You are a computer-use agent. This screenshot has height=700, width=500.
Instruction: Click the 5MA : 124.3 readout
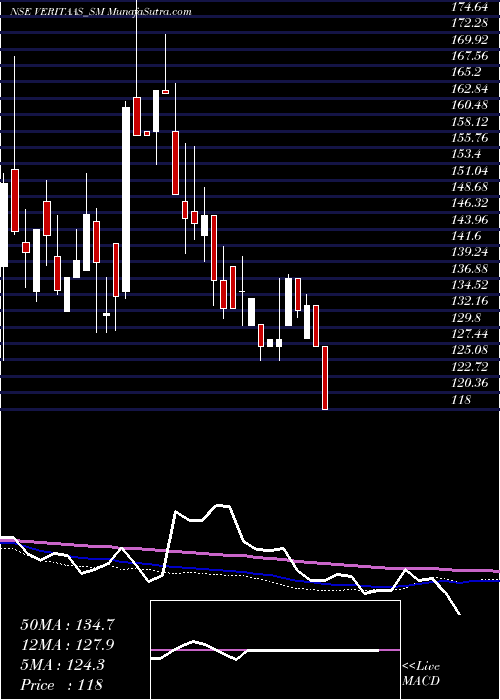coord(62,665)
